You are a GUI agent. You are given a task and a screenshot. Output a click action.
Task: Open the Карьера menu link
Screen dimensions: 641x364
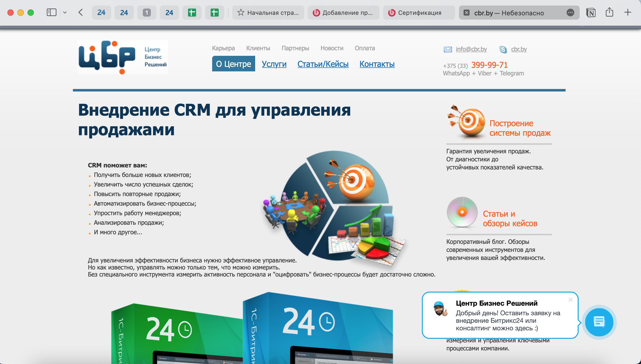click(223, 48)
